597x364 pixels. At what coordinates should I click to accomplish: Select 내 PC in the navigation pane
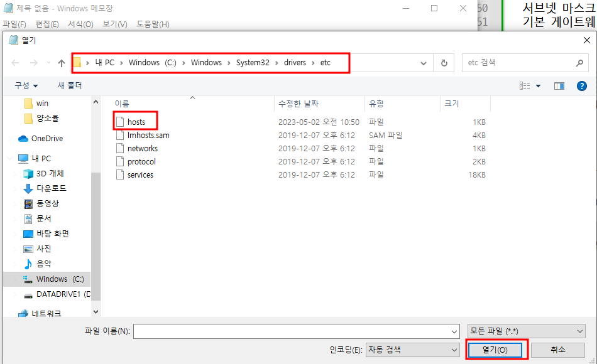coord(41,159)
